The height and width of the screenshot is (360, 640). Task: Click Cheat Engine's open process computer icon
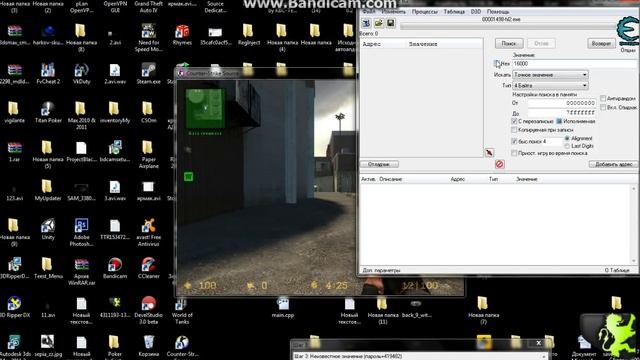(366, 23)
